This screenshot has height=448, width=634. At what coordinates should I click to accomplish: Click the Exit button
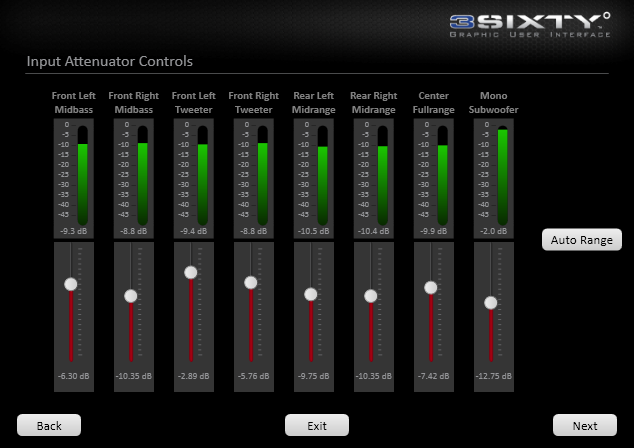pyautogui.click(x=317, y=425)
